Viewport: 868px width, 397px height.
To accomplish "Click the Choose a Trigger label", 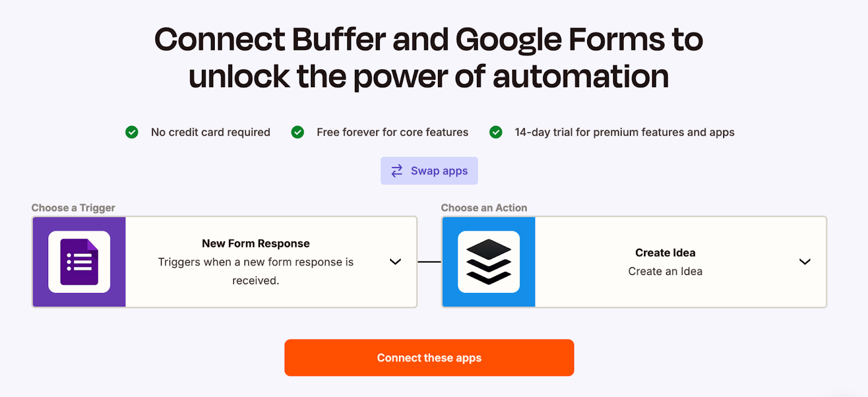I will click(x=73, y=207).
